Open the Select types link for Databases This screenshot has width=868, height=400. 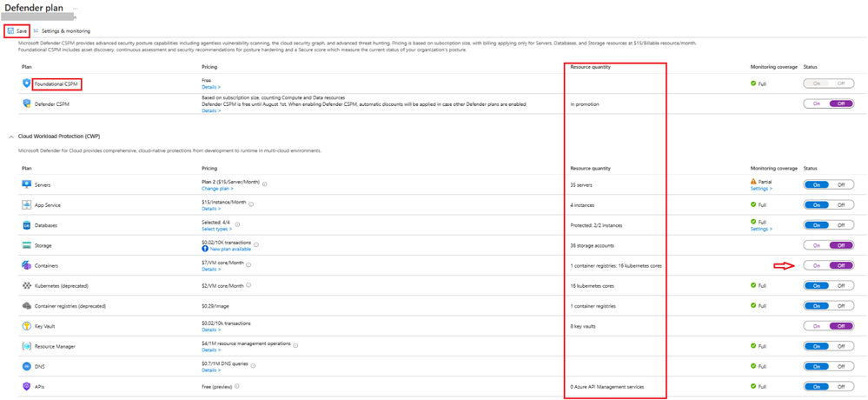215,229
